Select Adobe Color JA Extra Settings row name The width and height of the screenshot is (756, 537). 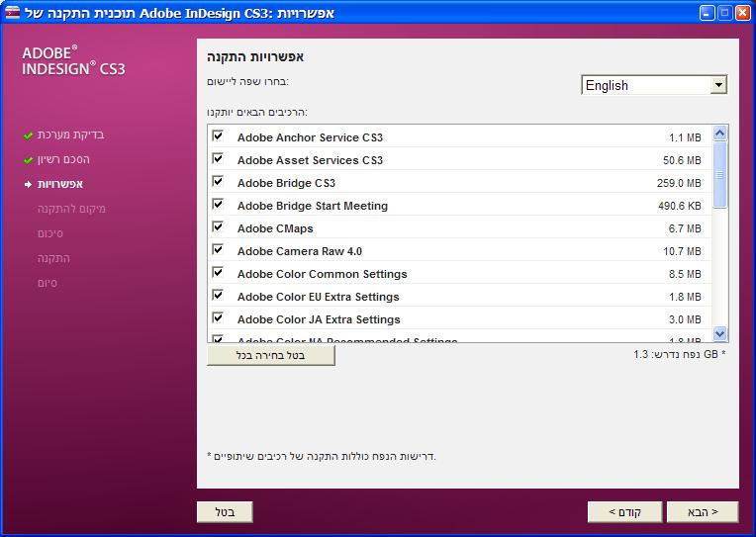click(319, 319)
